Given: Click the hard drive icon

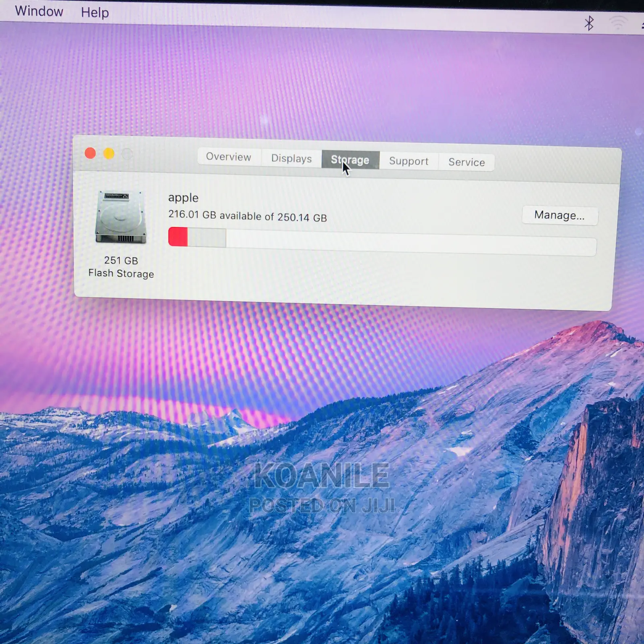Looking at the screenshot, I should click(x=121, y=217).
